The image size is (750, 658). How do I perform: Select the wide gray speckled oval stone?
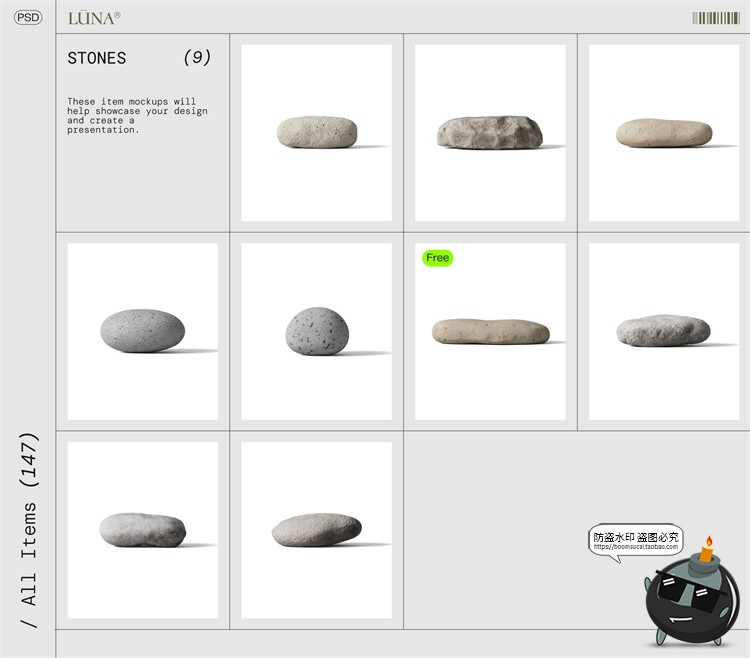tap(143, 331)
